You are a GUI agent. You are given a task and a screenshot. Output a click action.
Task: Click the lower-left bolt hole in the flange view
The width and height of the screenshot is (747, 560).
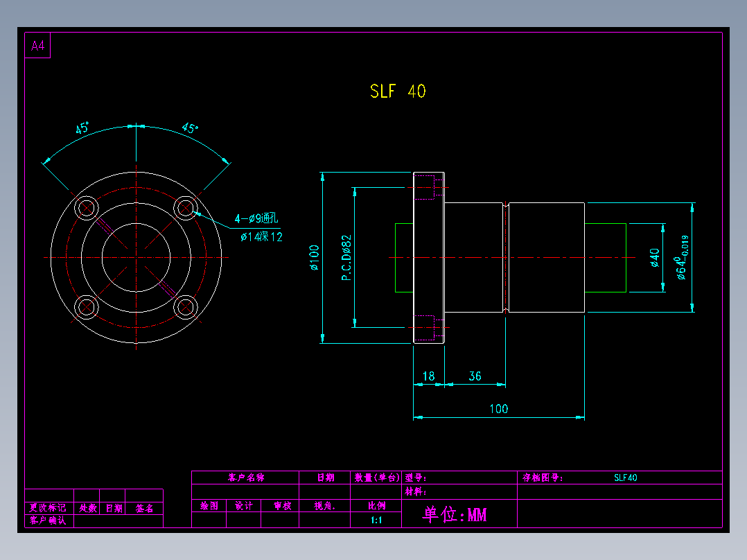coord(87,307)
